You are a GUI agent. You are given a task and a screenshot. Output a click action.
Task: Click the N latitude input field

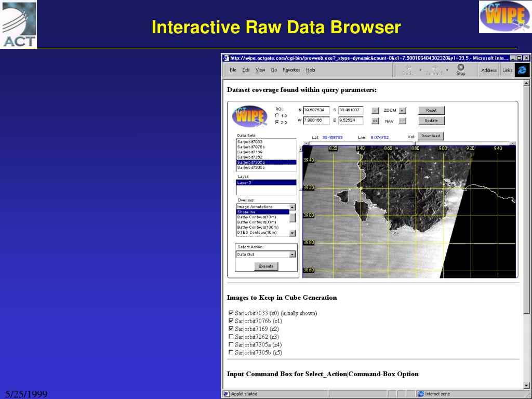(316, 110)
